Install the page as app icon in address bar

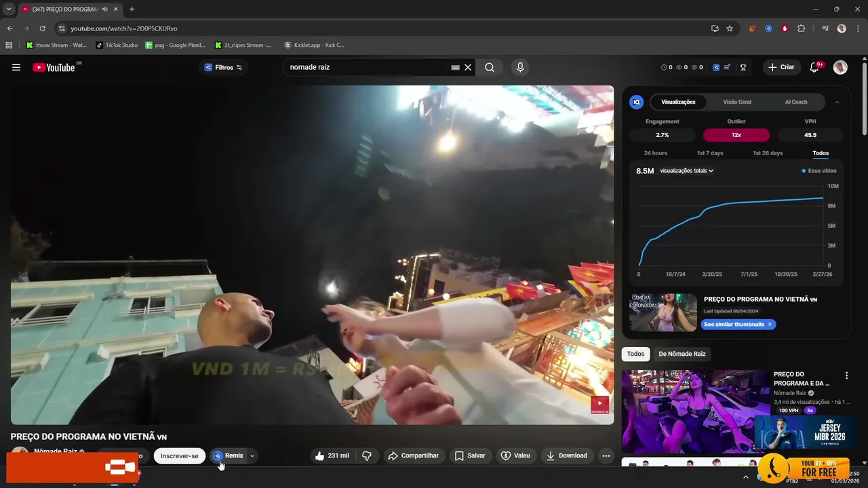(x=715, y=28)
